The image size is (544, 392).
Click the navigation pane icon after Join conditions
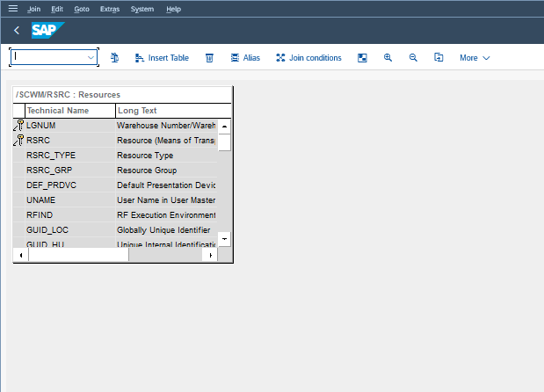point(362,58)
